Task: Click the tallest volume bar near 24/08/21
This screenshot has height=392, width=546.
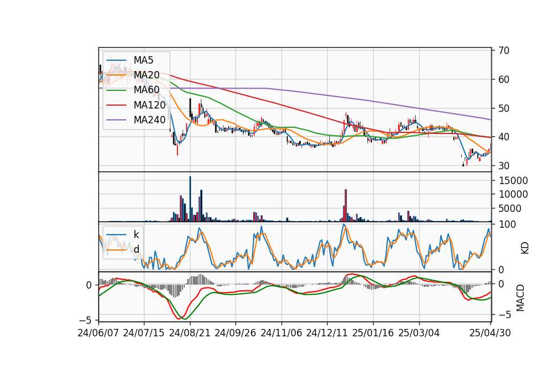Action: pos(190,199)
